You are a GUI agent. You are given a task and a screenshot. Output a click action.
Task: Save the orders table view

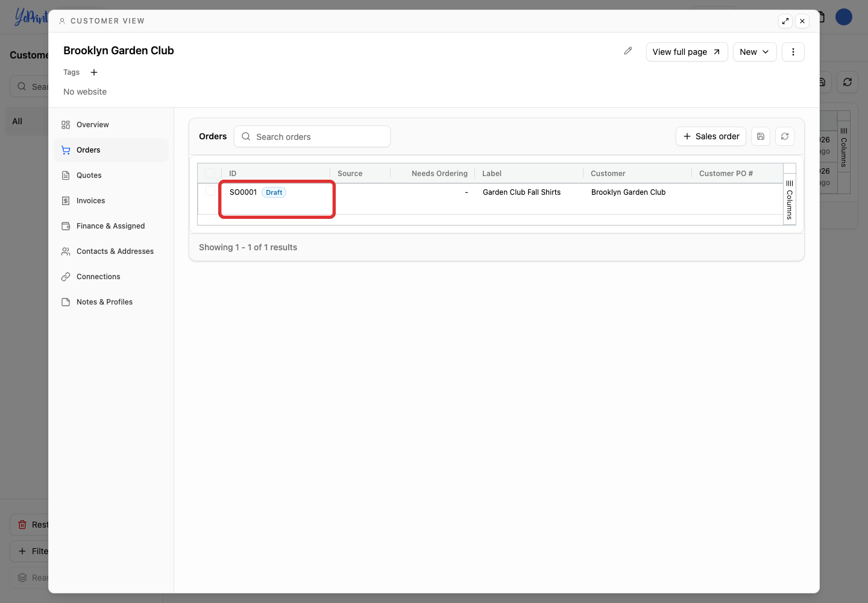761,136
